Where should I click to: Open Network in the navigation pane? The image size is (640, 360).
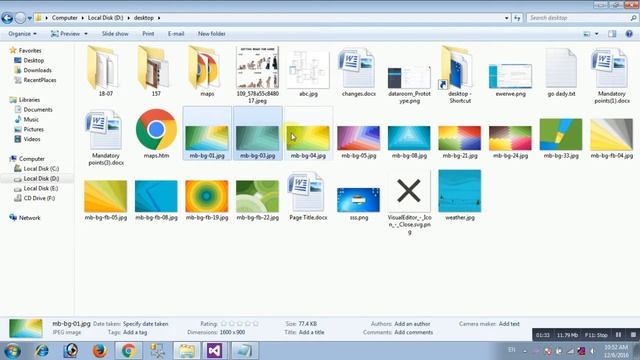(x=29, y=218)
